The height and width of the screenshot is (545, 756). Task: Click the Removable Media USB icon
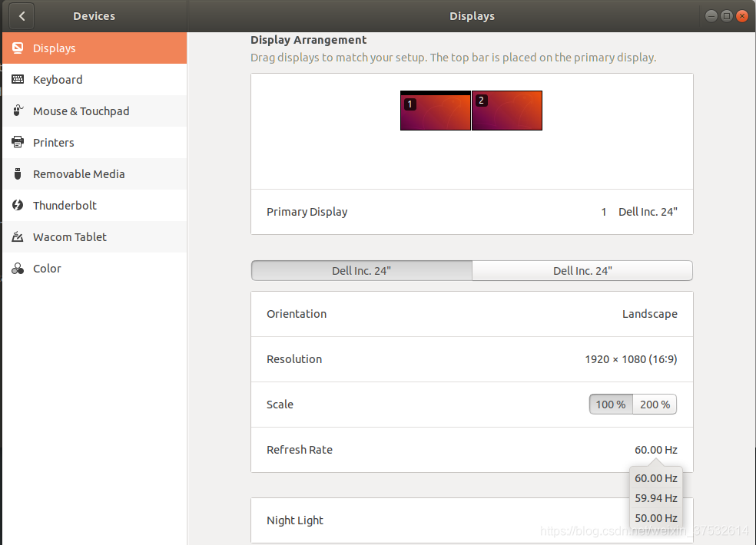(x=18, y=173)
